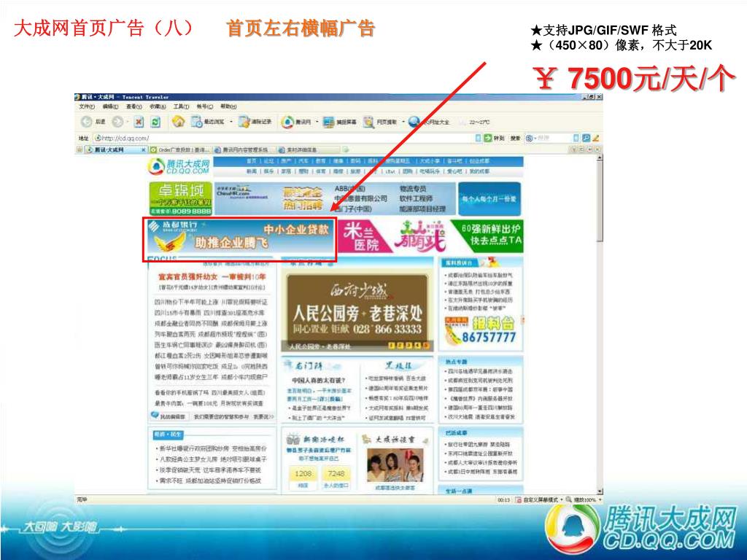Click the 物流专员 job link
Image resolution: width=747 pixels, height=560 pixels.
pos(413,189)
